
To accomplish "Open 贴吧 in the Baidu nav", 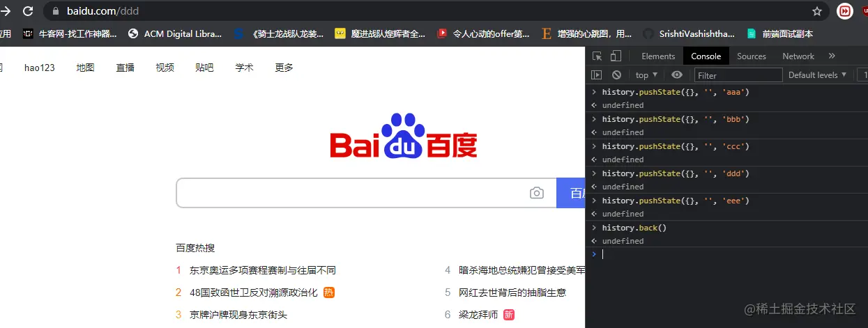I will [204, 68].
